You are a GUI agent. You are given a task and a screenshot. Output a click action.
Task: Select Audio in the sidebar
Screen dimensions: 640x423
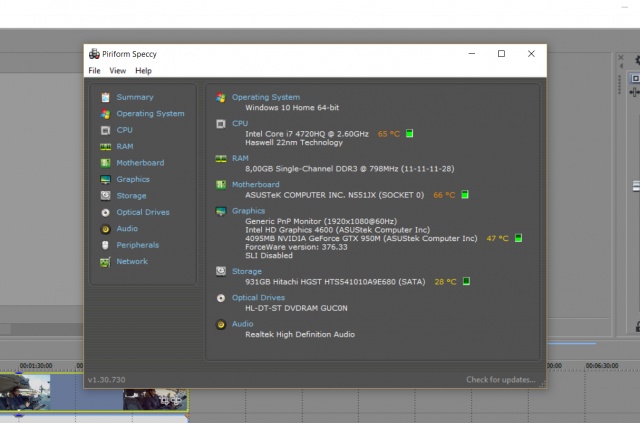127,228
